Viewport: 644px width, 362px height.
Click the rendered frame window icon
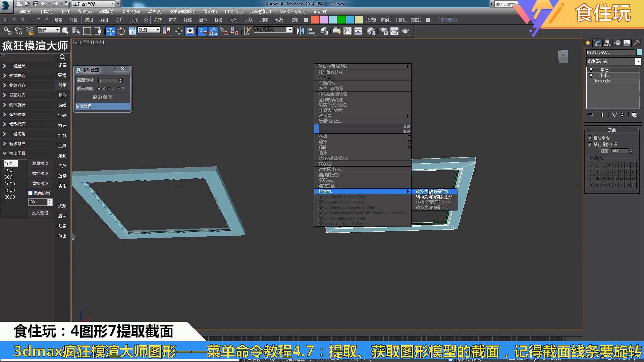point(394,31)
